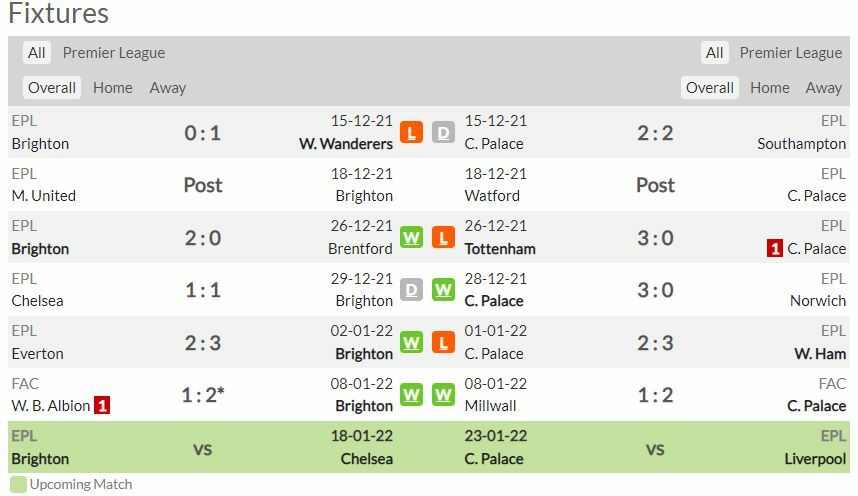Click the 1:2* FA Cup score

pos(202,395)
